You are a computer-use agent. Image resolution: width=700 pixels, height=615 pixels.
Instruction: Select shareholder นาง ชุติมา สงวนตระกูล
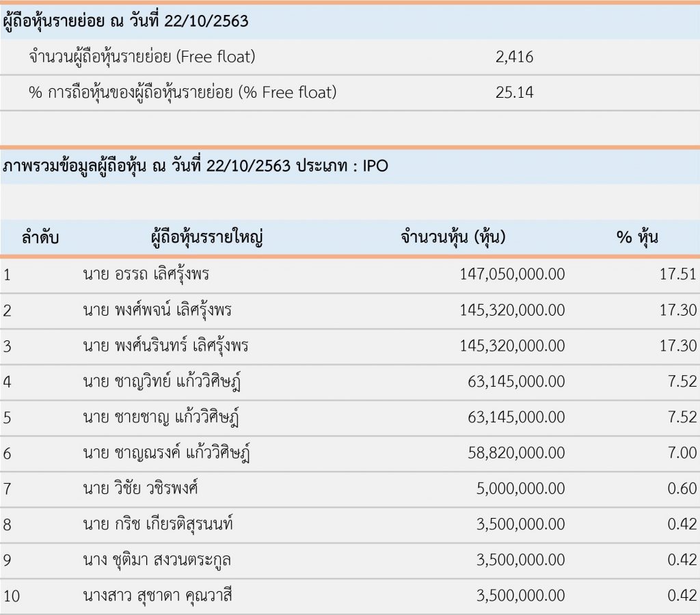[157, 560]
